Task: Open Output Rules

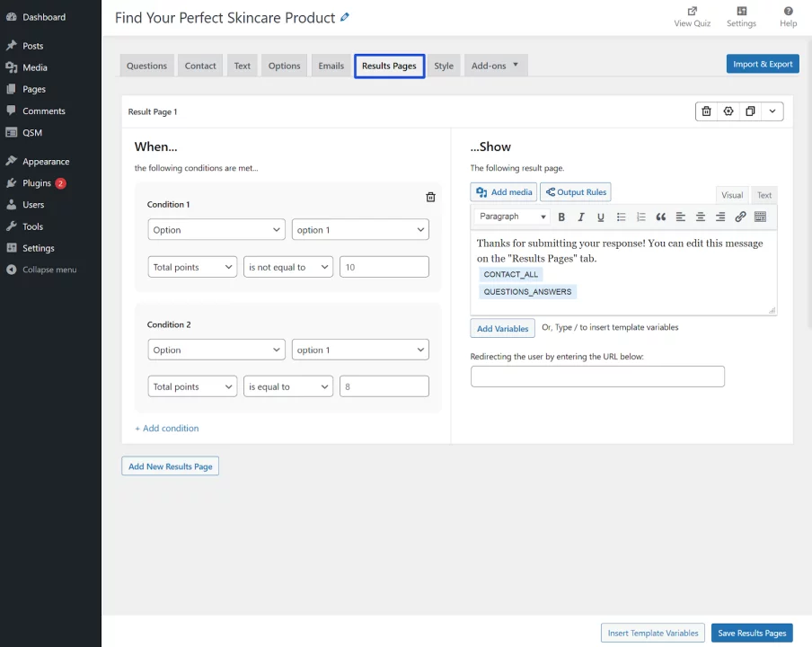Action: [x=576, y=192]
